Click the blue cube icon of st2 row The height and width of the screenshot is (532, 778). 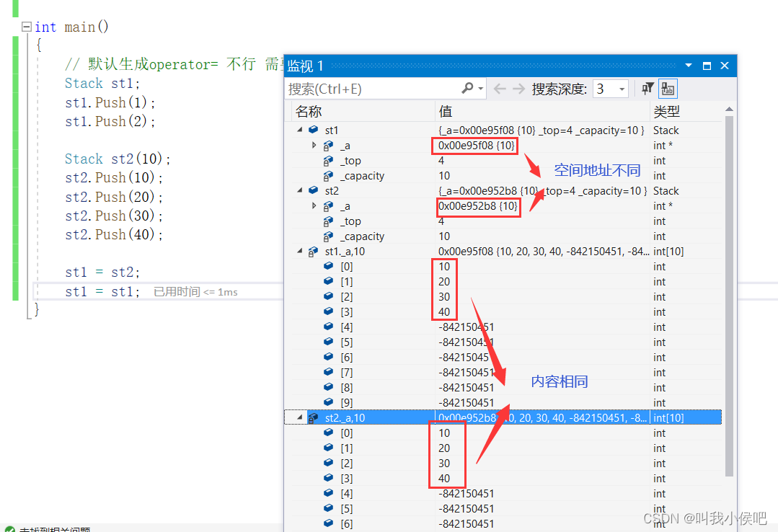point(313,190)
